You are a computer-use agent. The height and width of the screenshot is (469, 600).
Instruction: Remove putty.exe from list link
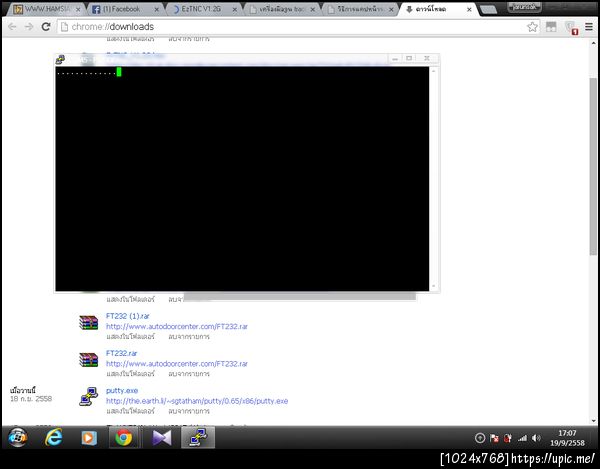coord(189,411)
